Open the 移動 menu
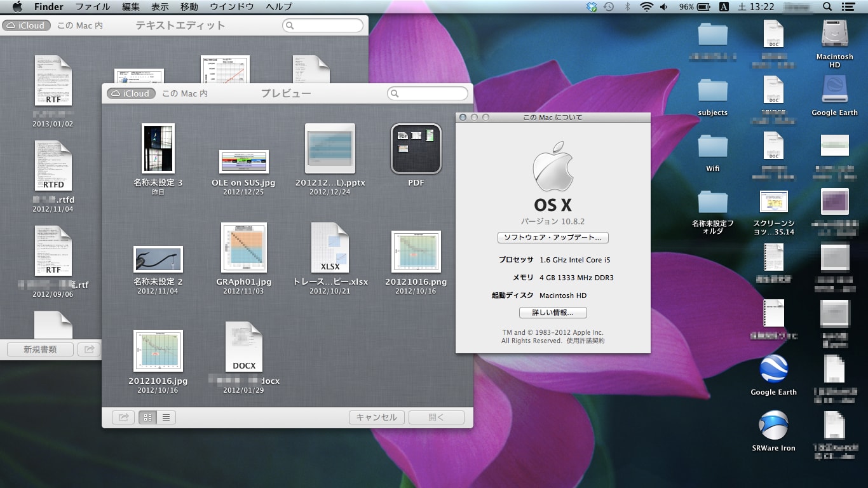The width and height of the screenshot is (868, 488). pos(189,7)
